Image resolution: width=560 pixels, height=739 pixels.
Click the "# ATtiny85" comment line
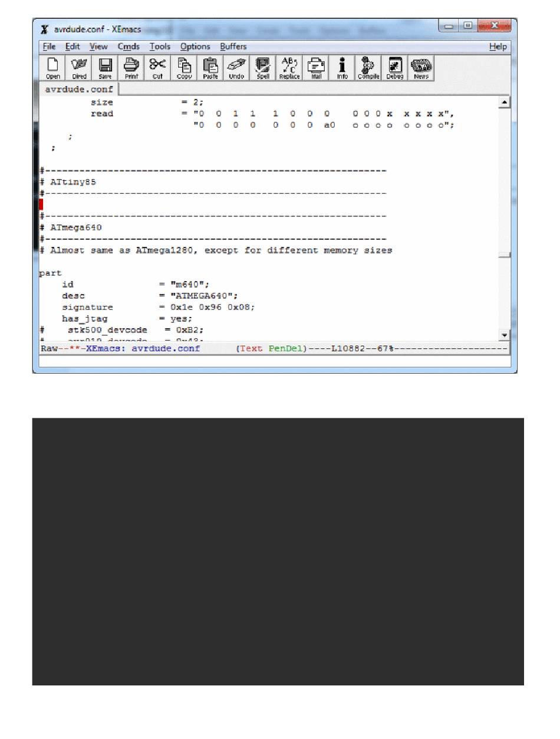pos(67,182)
